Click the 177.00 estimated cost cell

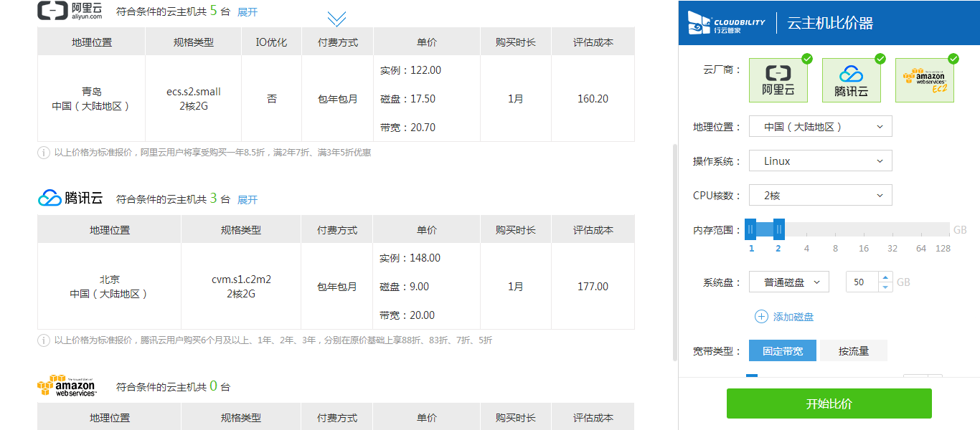(x=593, y=287)
